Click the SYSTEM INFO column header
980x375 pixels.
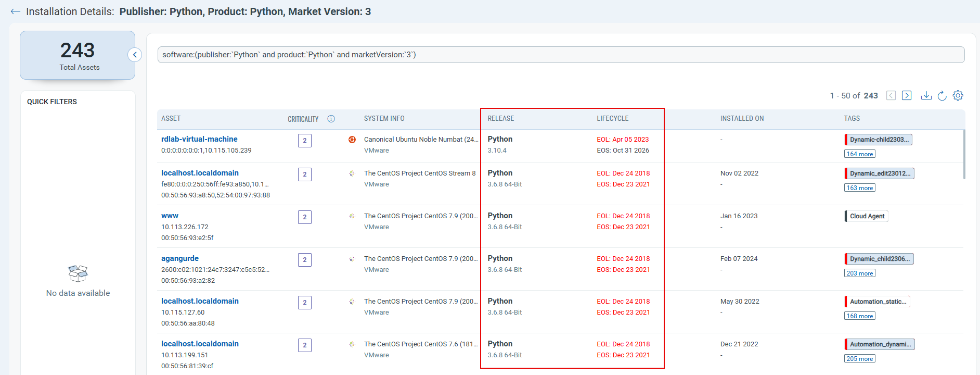click(x=384, y=119)
